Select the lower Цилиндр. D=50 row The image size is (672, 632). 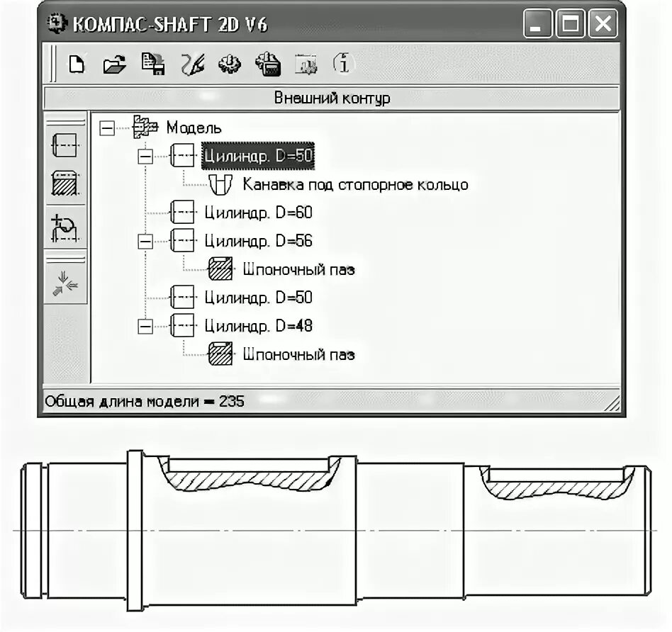[x=259, y=297]
